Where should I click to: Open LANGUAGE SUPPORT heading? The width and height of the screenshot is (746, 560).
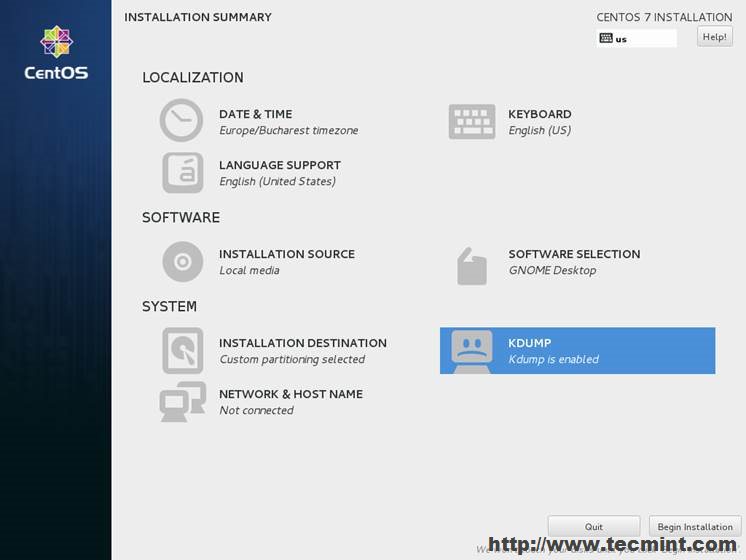(280, 165)
